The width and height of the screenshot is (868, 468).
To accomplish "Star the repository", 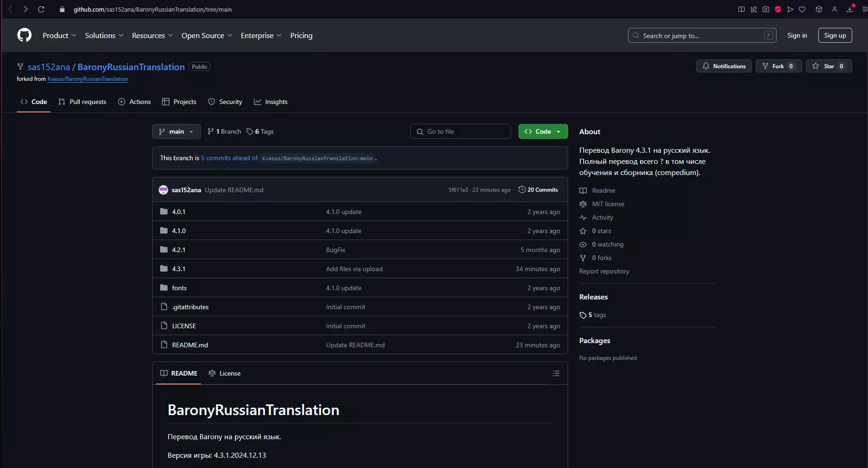I will click(x=829, y=66).
